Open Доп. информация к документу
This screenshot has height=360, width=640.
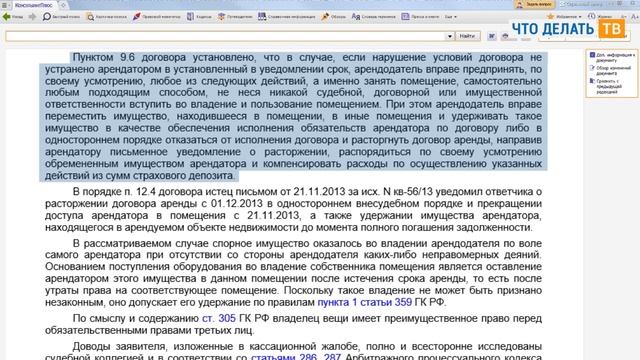pyautogui.click(x=613, y=57)
